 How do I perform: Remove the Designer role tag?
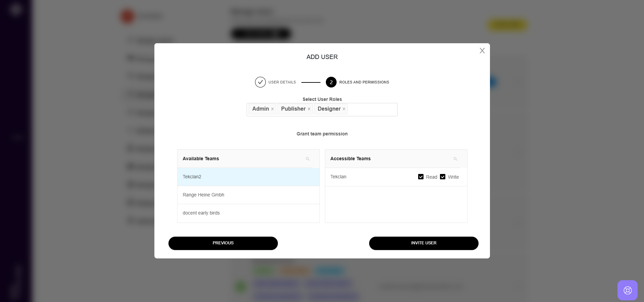pyautogui.click(x=344, y=109)
